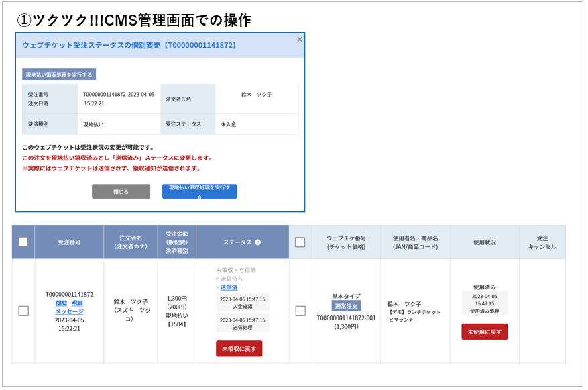Click the 入金確認 timestamp entry
588x390 pixels.
coord(243,303)
